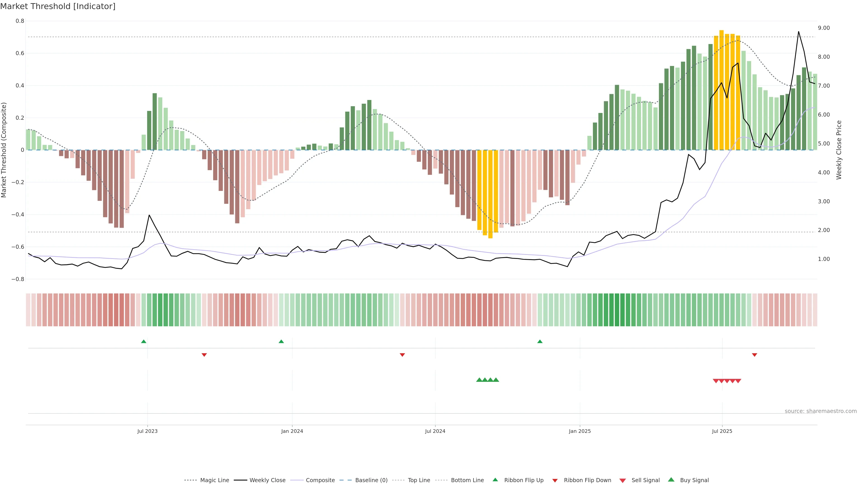Click the red ribbon flip-down marker after Jul 2025
This screenshot has height=488, width=868.
pos(755,355)
